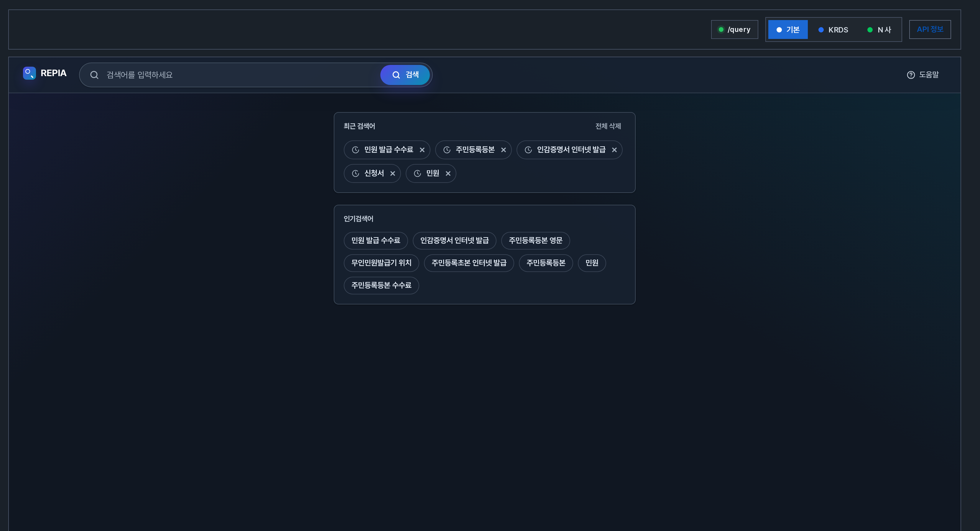Choose popular keyword 민원 발급 수수료

tap(376, 240)
